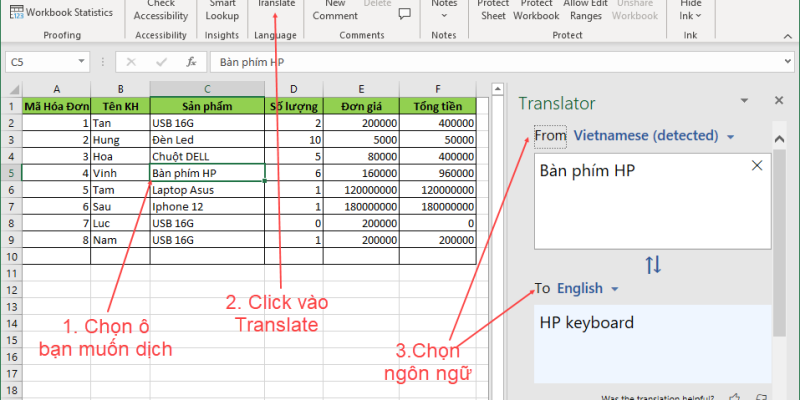Click the Workbook Statistics icon

(15, 13)
